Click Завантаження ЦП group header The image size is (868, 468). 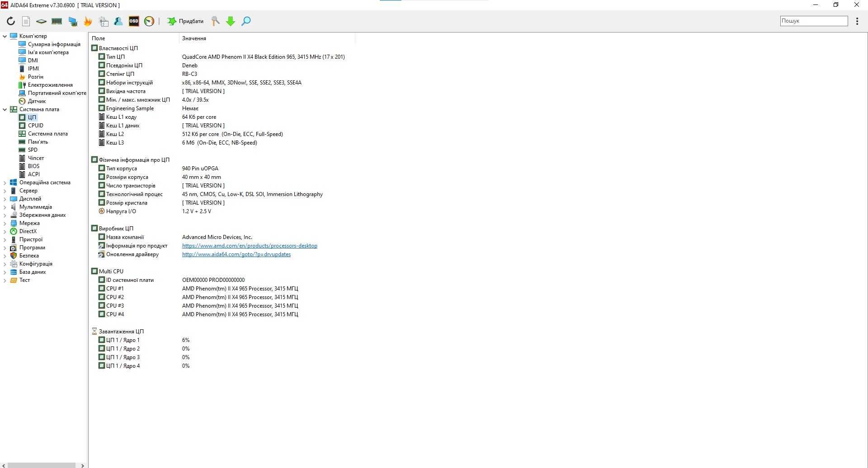121,332
